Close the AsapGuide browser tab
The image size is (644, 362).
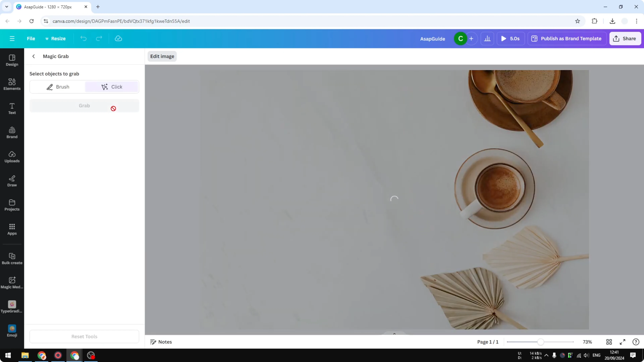pyautogui.click(x=86, y=7)
